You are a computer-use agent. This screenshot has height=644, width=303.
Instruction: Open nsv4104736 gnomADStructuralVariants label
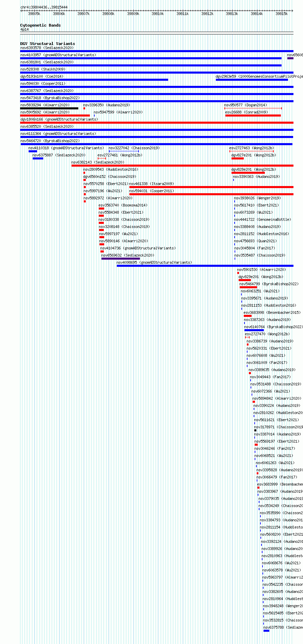point(138,248)
